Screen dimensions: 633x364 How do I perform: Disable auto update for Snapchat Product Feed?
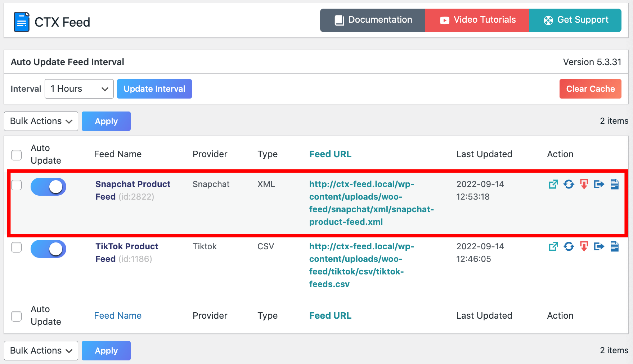pos(48,187)
